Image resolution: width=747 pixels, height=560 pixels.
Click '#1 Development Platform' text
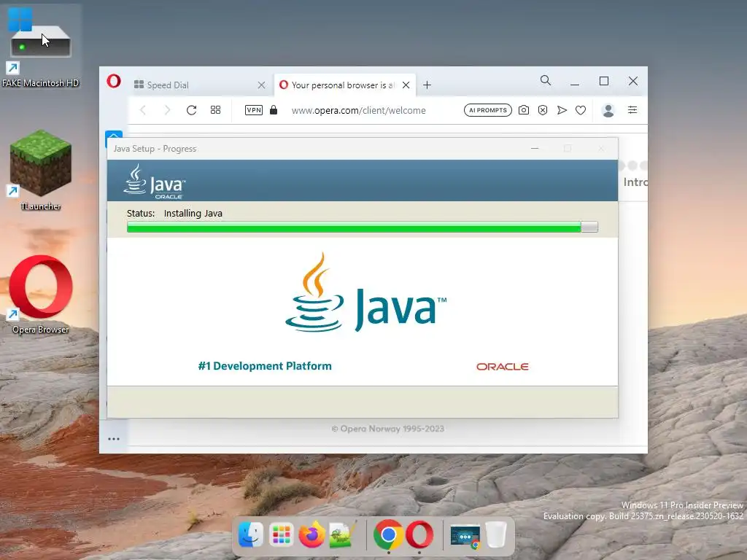coord(265,366)
